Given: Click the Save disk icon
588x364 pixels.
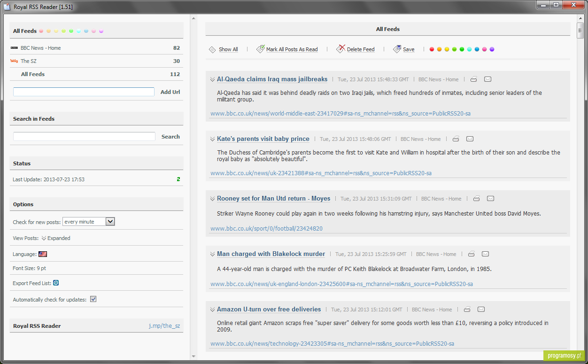Looking at the screenshot, I should click(397, 49).
